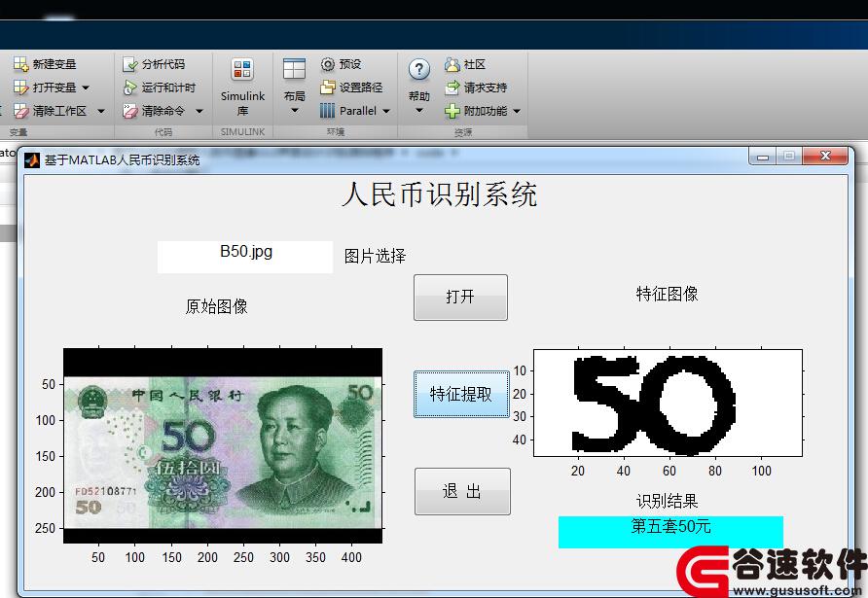868x598 pixels.
Task: Click the original banknote image
Action: (223, 446)
